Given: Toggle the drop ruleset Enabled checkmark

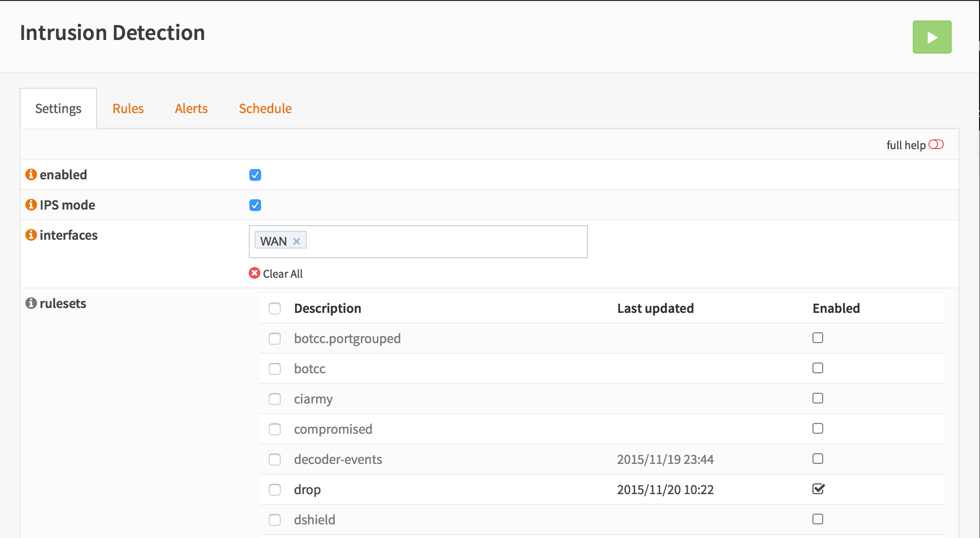Looking at the screenshot, I should pyautogui.click(x=818, y=489).
